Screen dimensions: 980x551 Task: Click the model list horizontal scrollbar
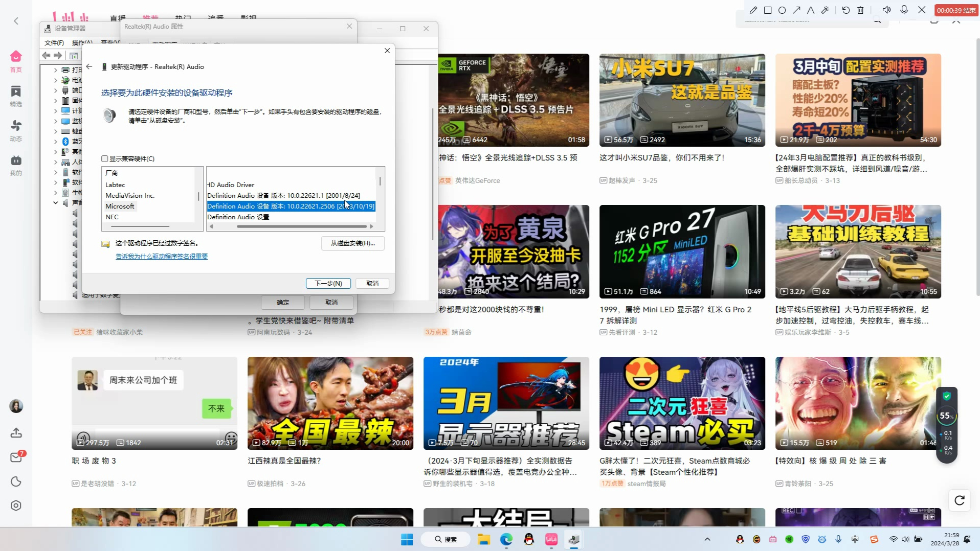302,226
